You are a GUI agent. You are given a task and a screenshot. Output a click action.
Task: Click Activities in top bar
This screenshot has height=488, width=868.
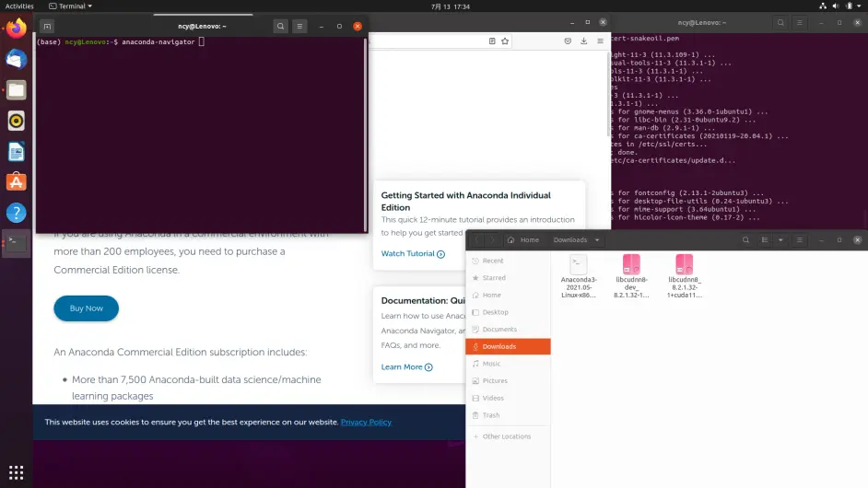(x=19, y=6)
